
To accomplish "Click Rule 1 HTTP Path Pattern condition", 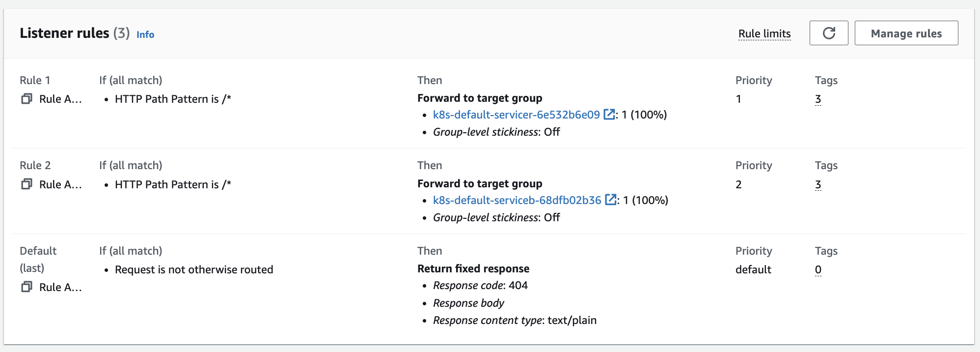I will point(173,99).
